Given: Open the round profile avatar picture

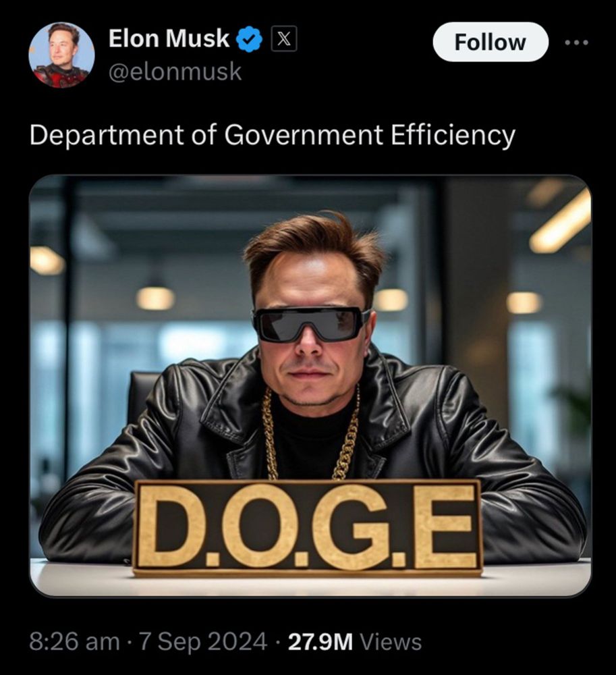Looking at the screenshot, I should coord(61,55).
